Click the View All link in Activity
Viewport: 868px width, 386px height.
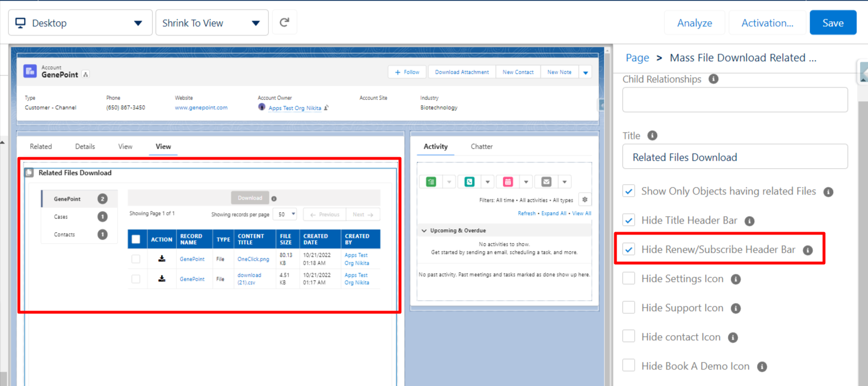[x=582, y=213]
